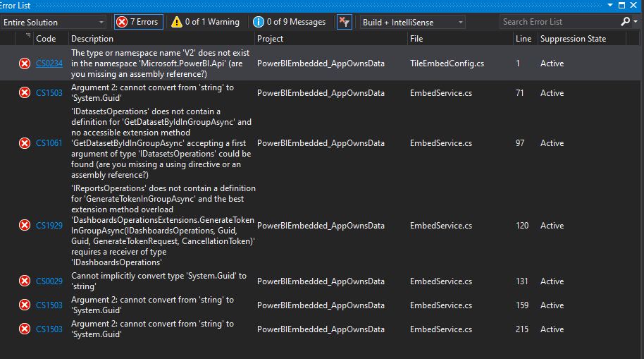Viewport: 644px width, 359px height.
Task: Toggle the 7 Errors filter button
Action: coord(138,22)
